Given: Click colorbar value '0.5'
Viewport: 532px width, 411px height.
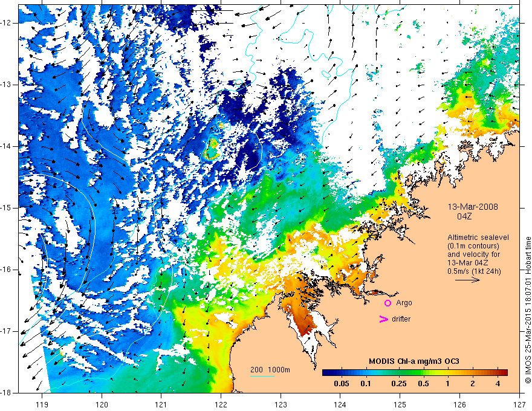Looking at the screenshot, I should [423, 384].
